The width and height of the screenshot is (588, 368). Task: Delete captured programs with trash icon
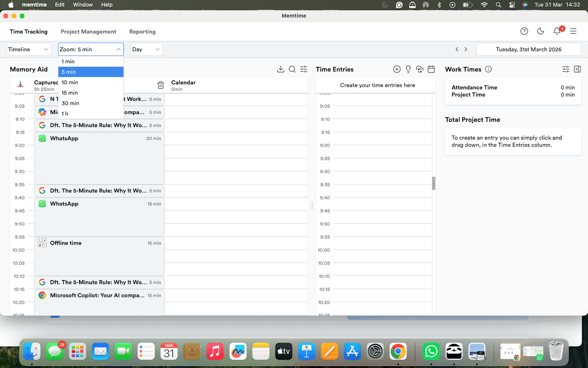[161, 85]
